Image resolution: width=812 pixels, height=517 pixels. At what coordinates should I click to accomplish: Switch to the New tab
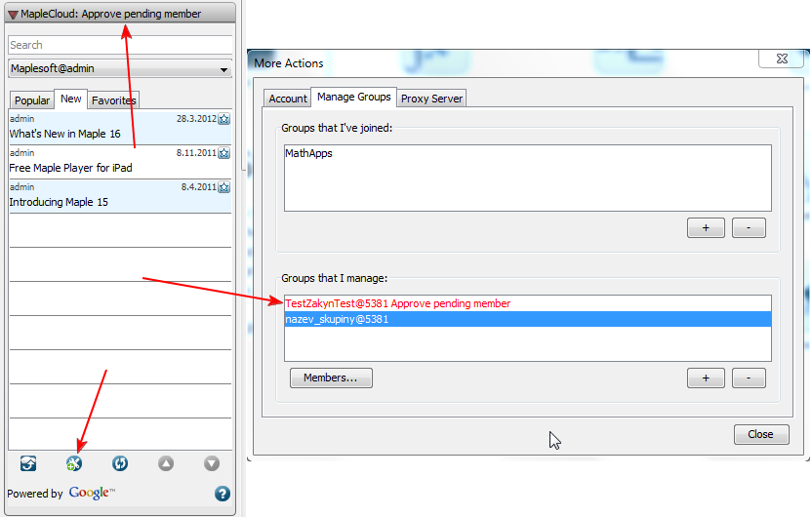[x=71, y=99]
